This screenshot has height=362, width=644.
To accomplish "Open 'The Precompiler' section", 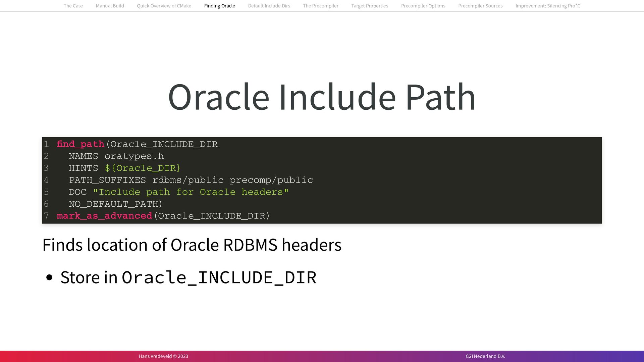I will click(x=321, y=6).
